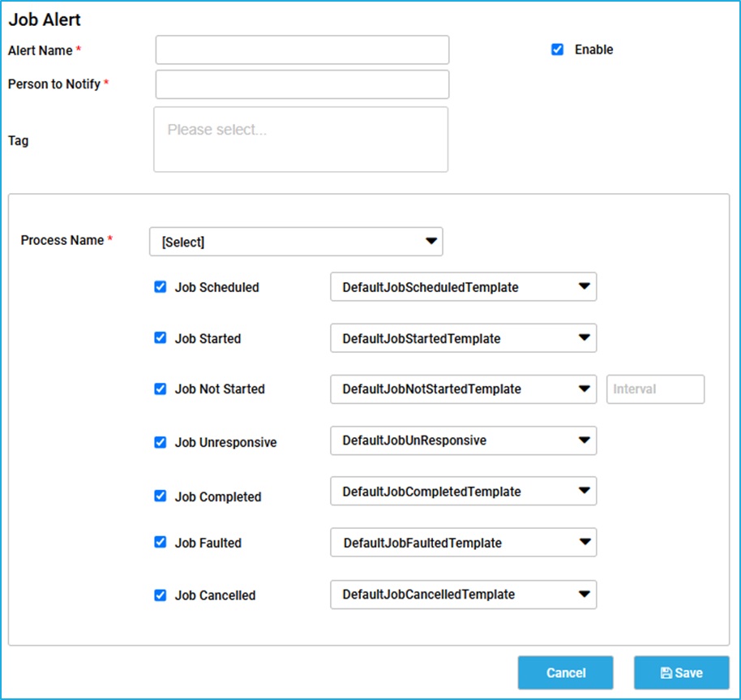Toggle the Job Started checkbox
The width and height of the screenshot is (741, 700).
click(x=161, y=338)
